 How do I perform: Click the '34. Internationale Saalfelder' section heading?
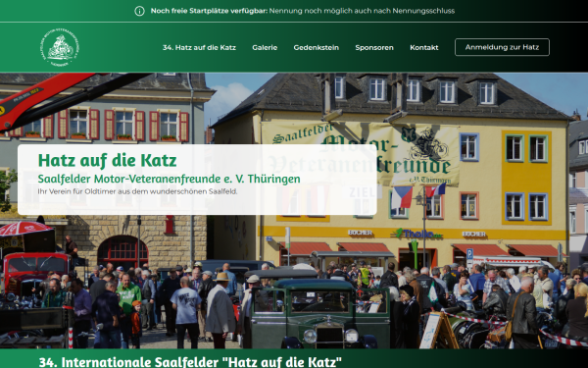coord(190,362)
